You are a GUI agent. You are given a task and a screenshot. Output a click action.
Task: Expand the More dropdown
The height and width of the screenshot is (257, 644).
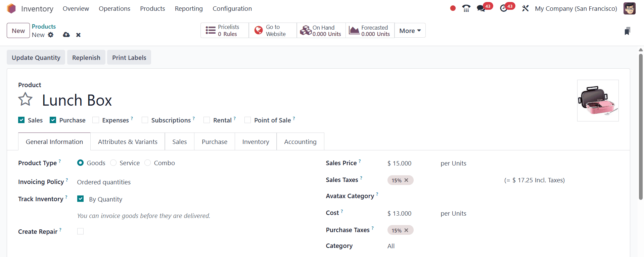click(x=410, y=31)
